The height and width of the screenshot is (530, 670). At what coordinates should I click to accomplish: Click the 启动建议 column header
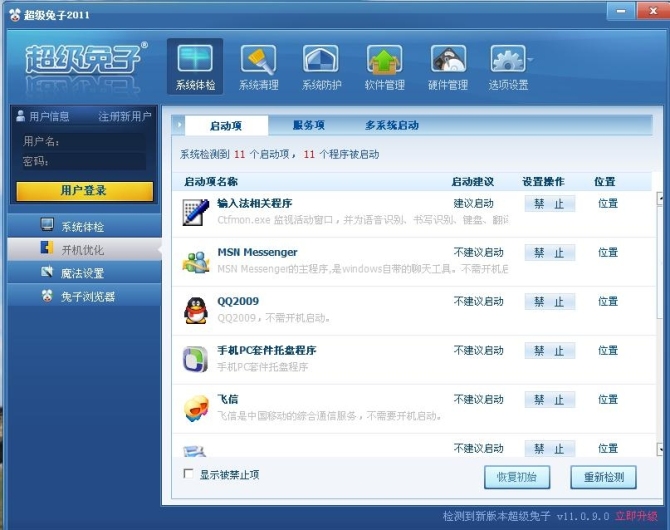(473, 182)
